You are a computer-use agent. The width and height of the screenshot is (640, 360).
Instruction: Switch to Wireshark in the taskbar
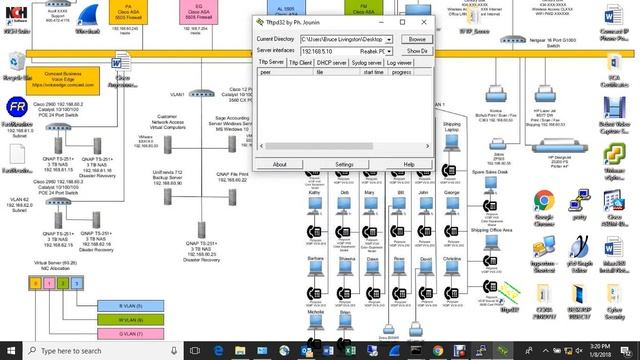tap(394, 351)
